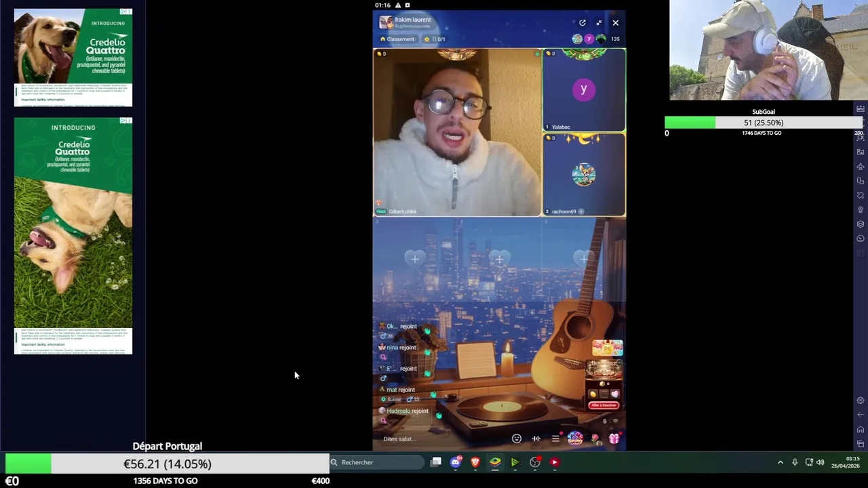This screenshot has width=868, height=488.
Task: Expand the hidden system tray icons chevron
Action: coord(780,462)
